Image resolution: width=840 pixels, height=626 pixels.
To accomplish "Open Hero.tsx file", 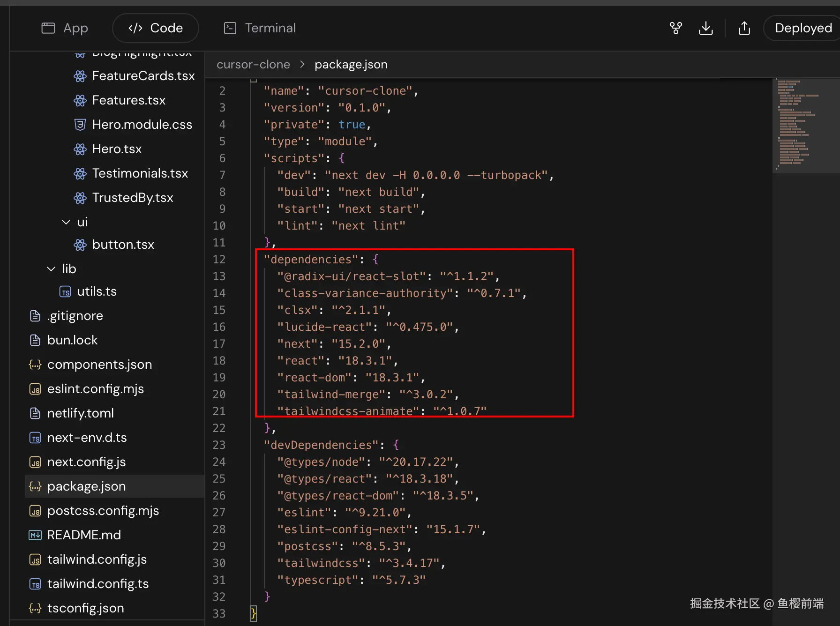I will [x=117, y=149].
